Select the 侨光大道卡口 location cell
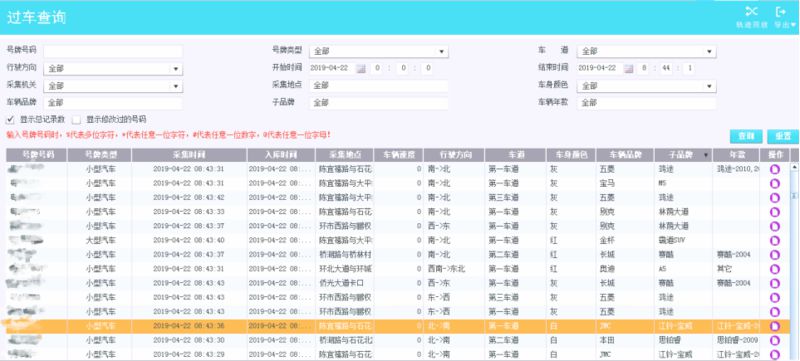This screenshot has width=800, height=361. point(344,283)
